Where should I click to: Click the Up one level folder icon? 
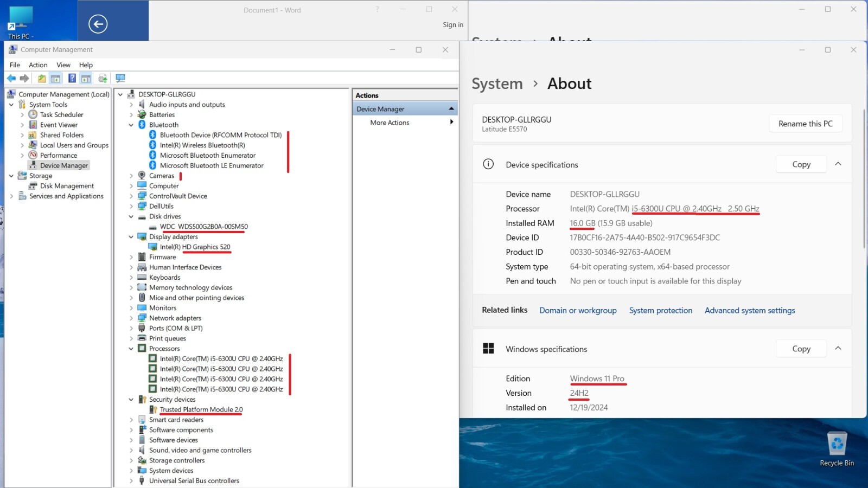click(42, 79)
